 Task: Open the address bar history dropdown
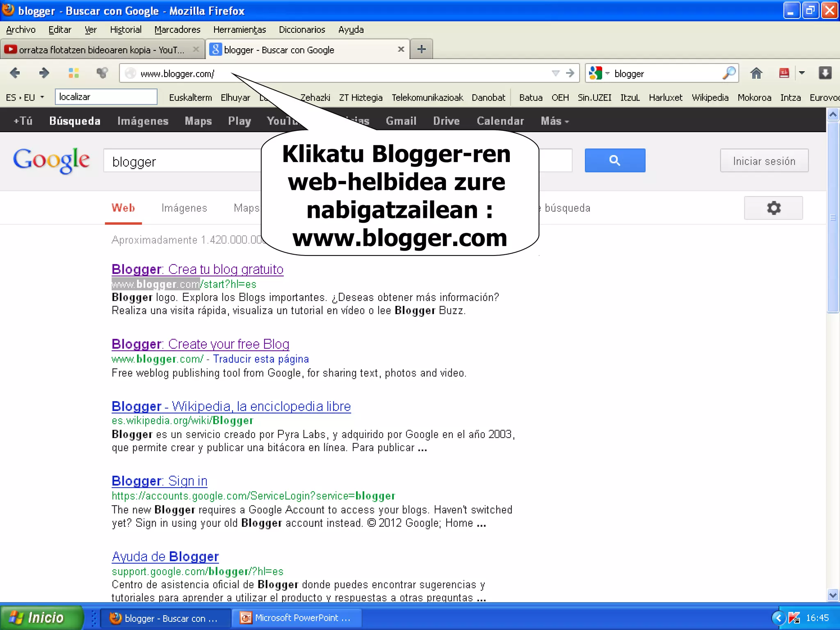555,73
